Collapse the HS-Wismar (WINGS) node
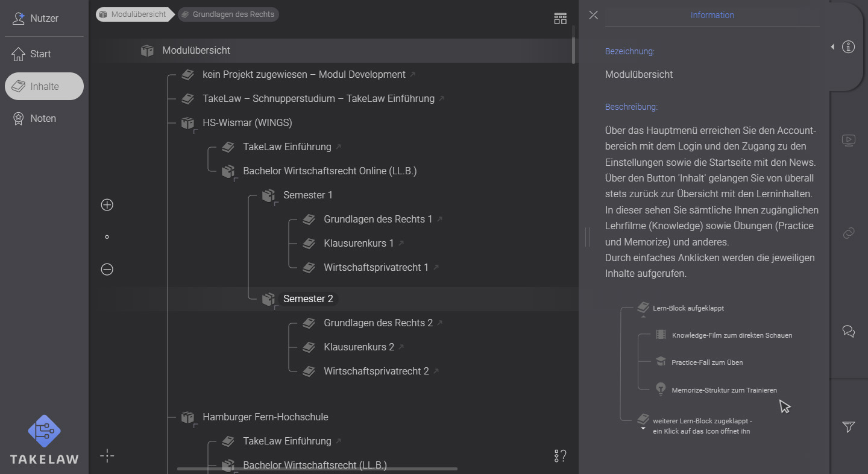 [187, 122]
